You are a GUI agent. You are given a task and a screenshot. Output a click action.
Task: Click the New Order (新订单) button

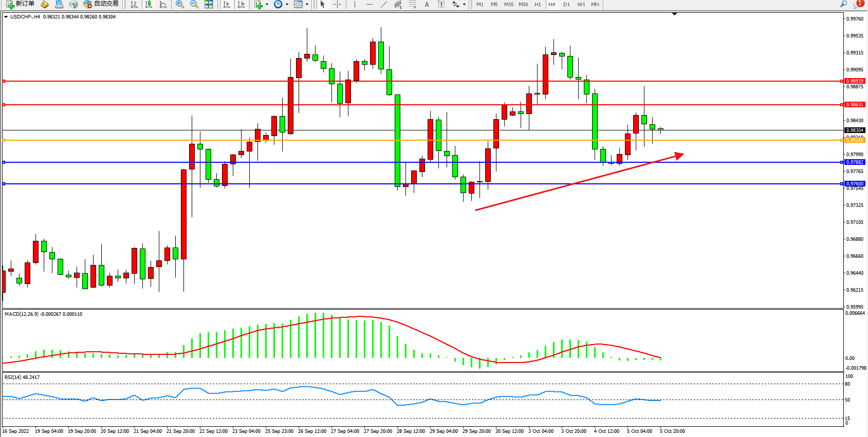pos(21,4)
